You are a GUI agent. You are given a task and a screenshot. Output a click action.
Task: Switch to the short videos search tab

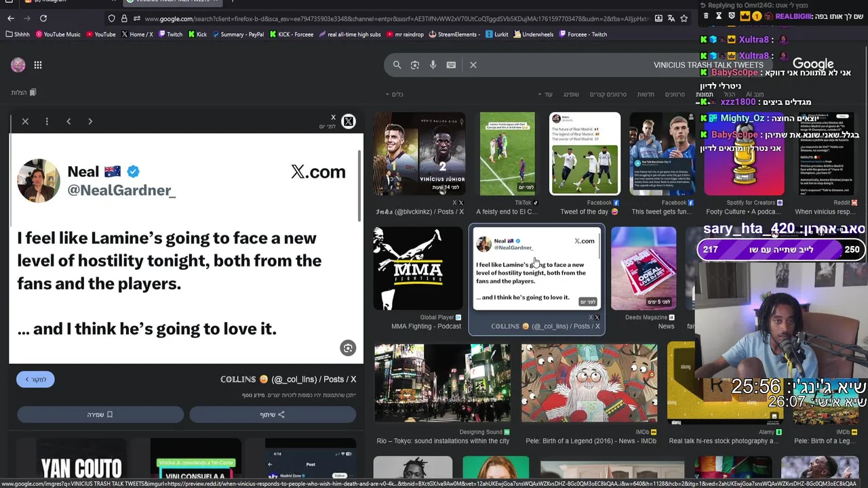(x=608, y=94)
